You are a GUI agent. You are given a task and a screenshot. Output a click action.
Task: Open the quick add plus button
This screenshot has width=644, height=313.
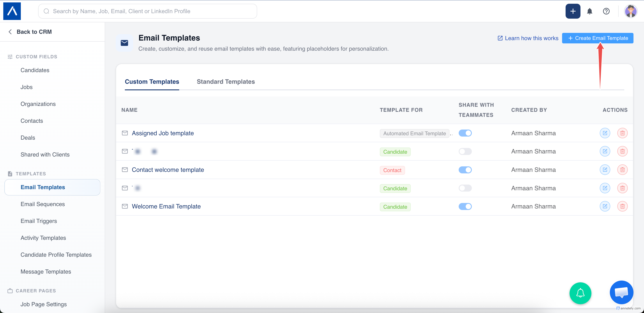573,11
